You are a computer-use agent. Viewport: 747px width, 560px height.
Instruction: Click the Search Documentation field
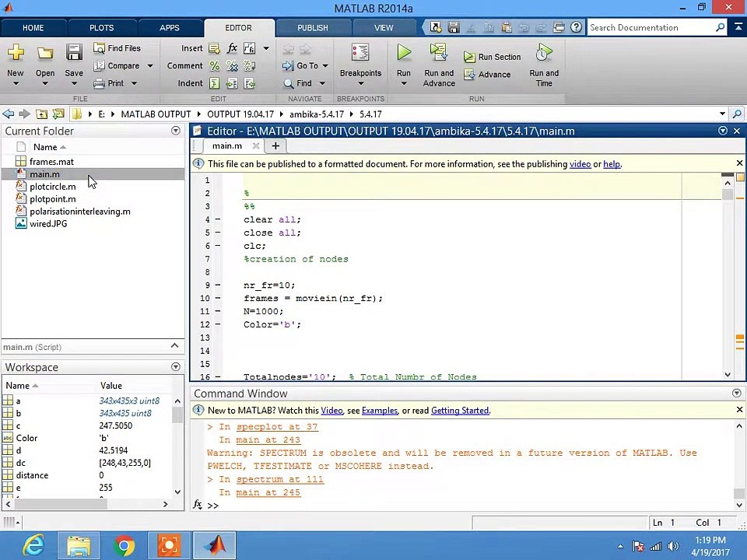click(x=651, y=28)
